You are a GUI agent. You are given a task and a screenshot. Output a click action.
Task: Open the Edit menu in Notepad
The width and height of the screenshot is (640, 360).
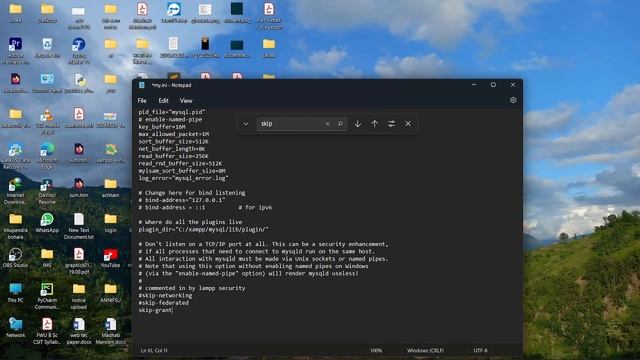tap(163, 100)
